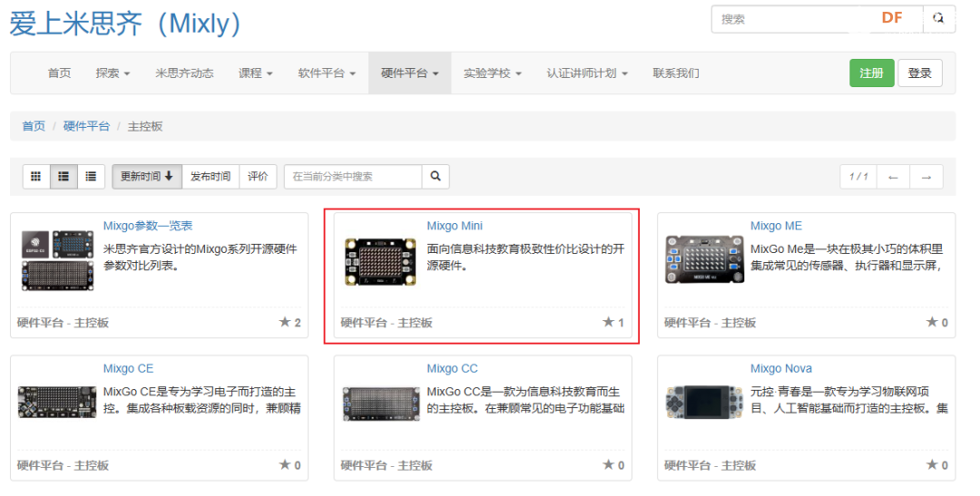Select the thumbnail list view icon
The width and height of the screenshot is (980, 496).
(x=64, y=177)
